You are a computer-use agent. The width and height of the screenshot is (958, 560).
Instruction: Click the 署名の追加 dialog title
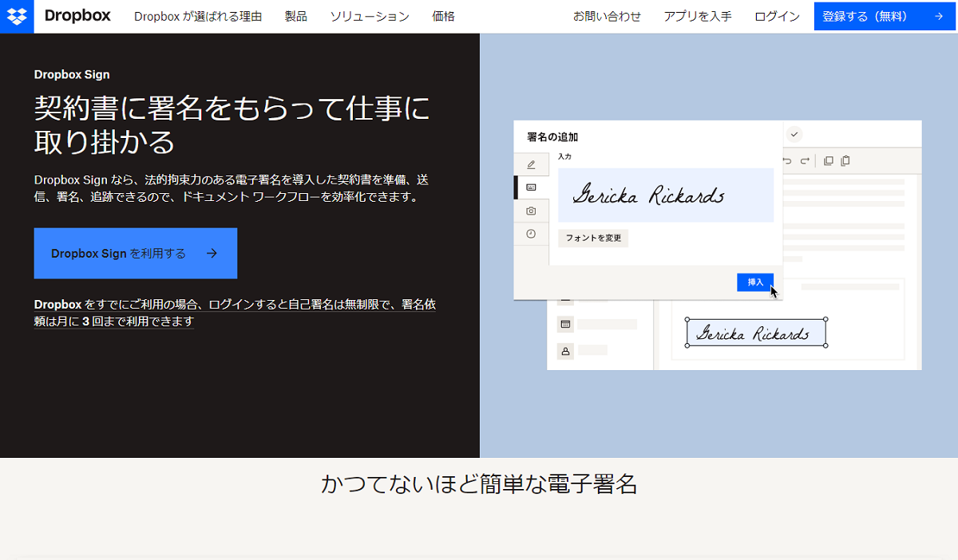pos(552,137)
